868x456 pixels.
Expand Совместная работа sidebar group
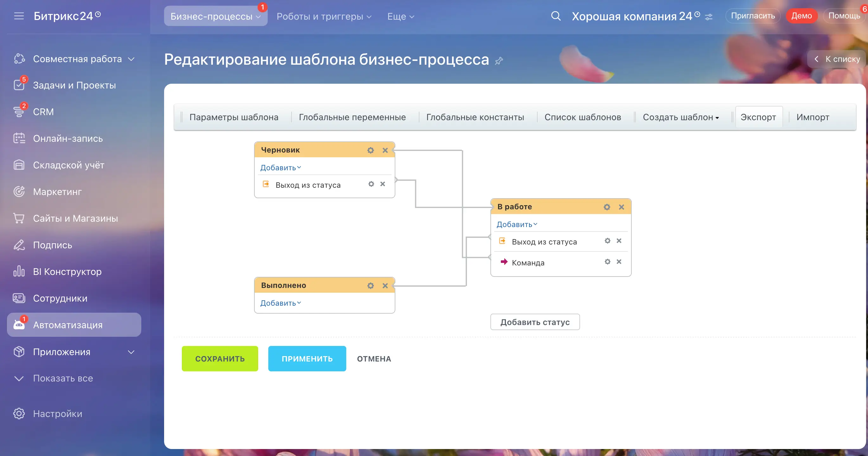[131, 59]
